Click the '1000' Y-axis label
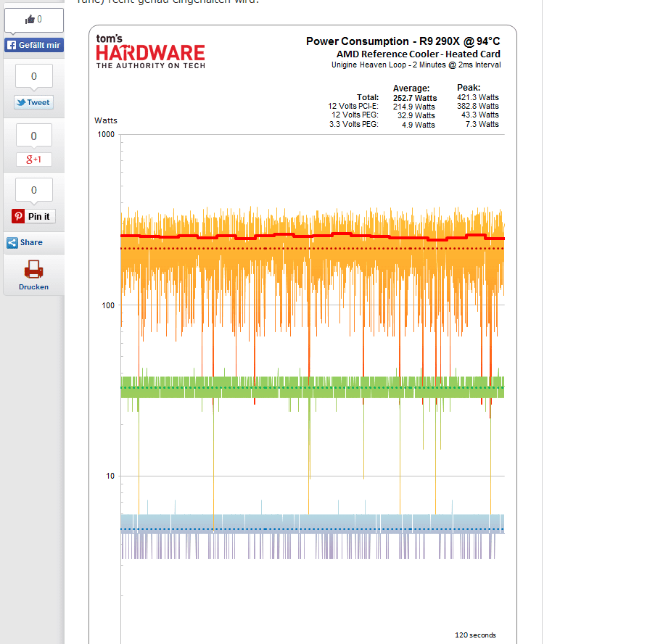This screenshot has height=644, width=663. pos(106,134)
